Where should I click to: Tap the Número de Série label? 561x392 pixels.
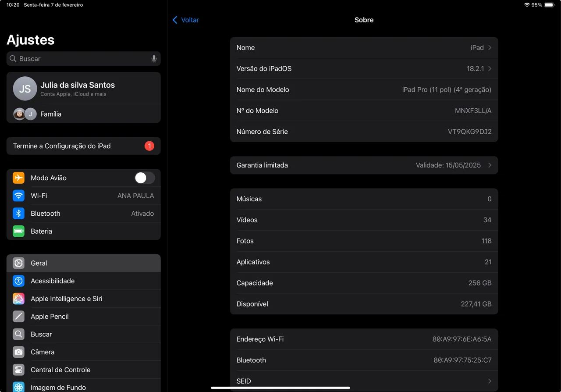click(x=262, y=132)
